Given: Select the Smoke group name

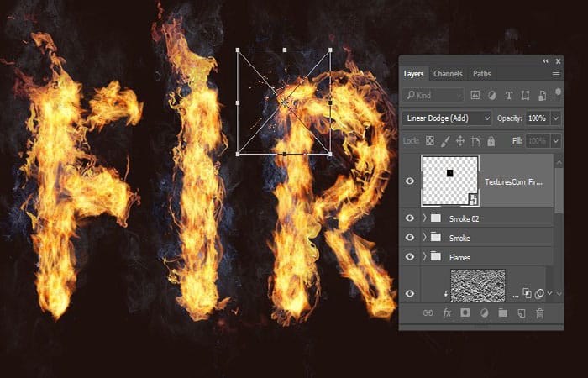Looking at the screenshot, I should pos(459,238).
